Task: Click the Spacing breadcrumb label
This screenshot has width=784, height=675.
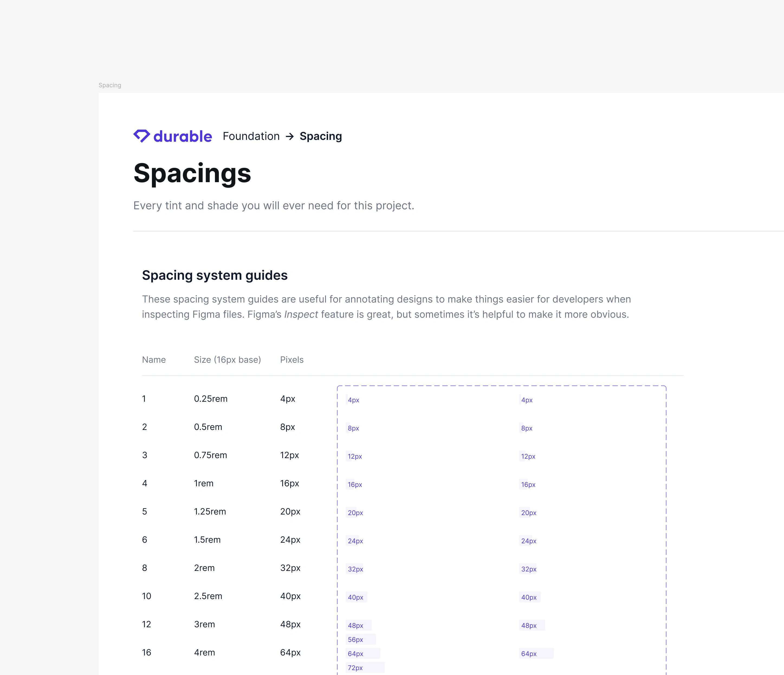Action: (x=320, y=136)
